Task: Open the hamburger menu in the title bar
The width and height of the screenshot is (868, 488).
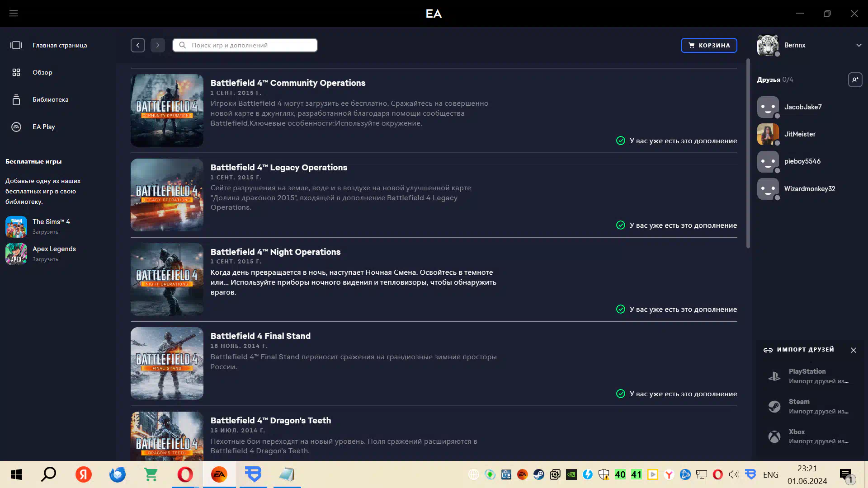Action: coord(14,14)
